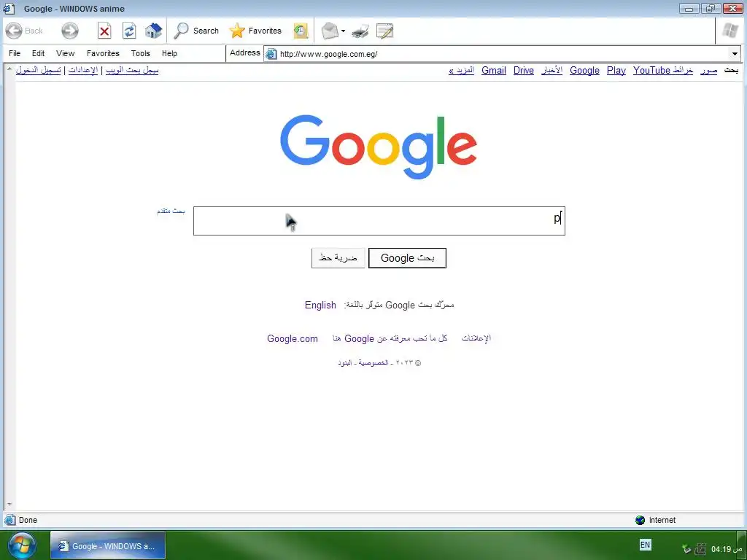
Task: Click the Mail envelope toolbar icon
Action: [x=330, y=31]
